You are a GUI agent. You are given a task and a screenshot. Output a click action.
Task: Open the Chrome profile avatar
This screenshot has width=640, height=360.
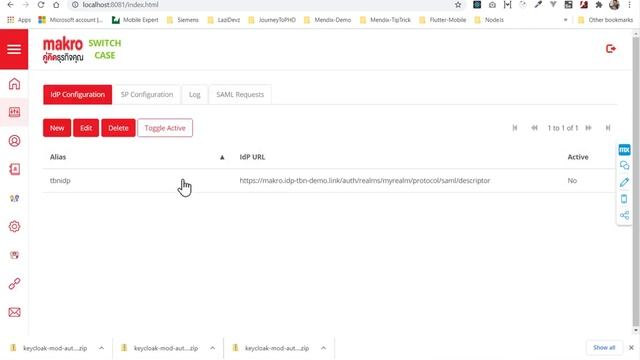[614, 5]
